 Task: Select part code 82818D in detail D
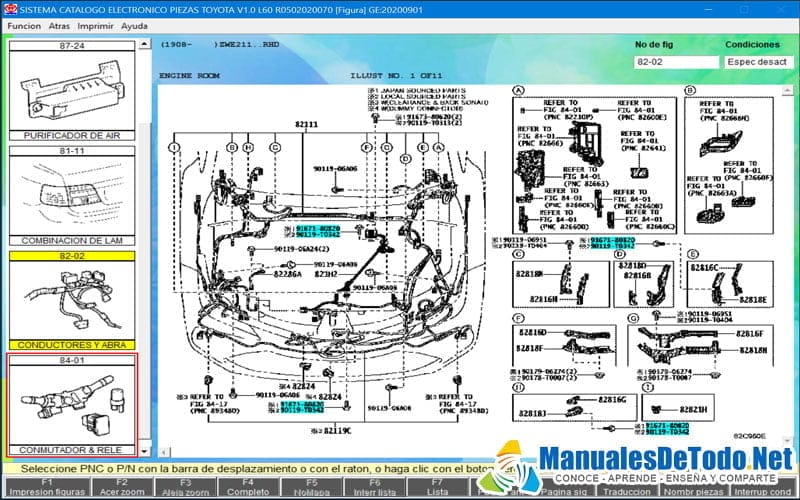pos(633,266)
